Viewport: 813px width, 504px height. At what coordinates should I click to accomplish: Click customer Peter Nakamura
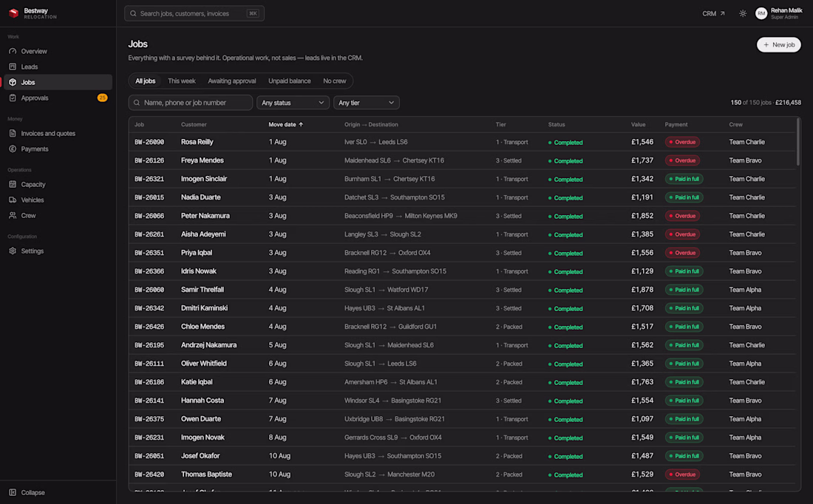pos(205,216)
